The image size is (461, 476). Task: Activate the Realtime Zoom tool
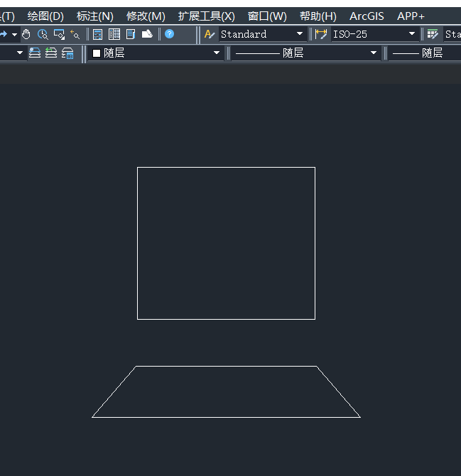43,34
